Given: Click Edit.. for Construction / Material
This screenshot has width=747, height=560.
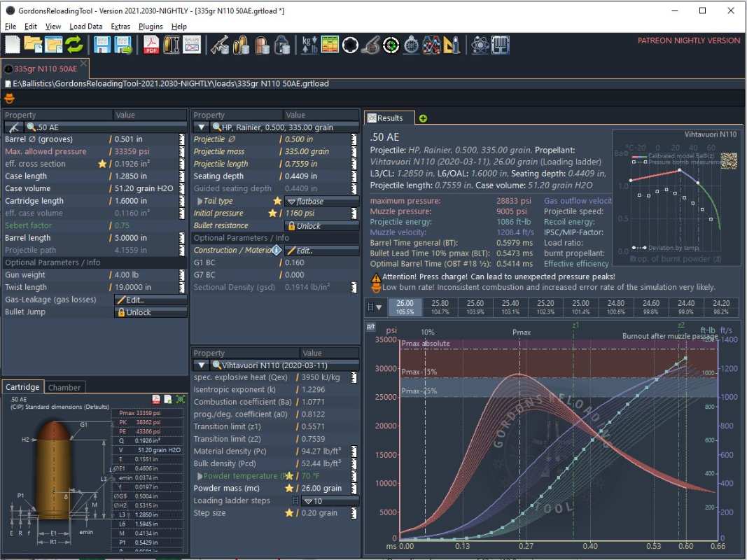Looking at the screenshot, I should (x=321, y=251).
